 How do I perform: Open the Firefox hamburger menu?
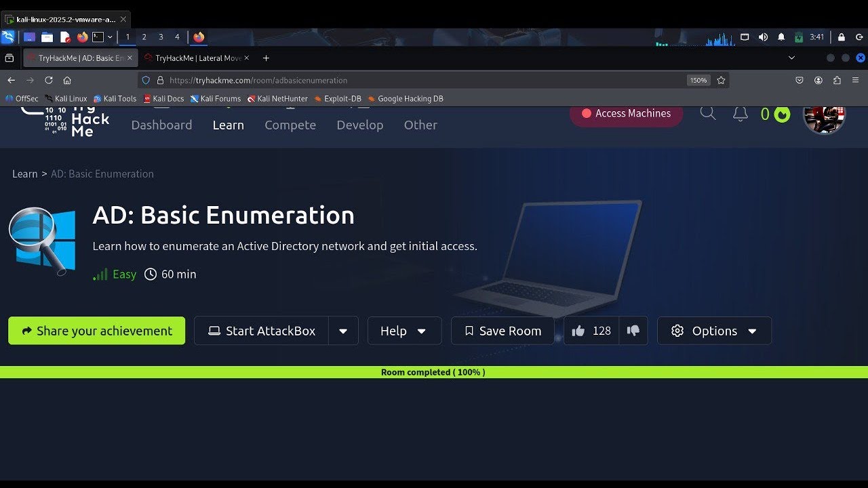tap(856, 80)
